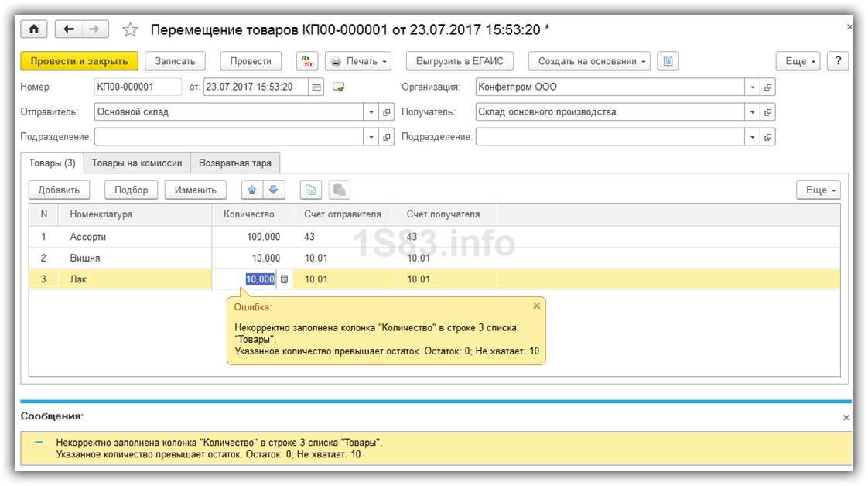The height and width of the screenshot is (486, 868).
Task: Click the message text in Сообщения panel
Action: pyautogui.click(x=219, y=448)
